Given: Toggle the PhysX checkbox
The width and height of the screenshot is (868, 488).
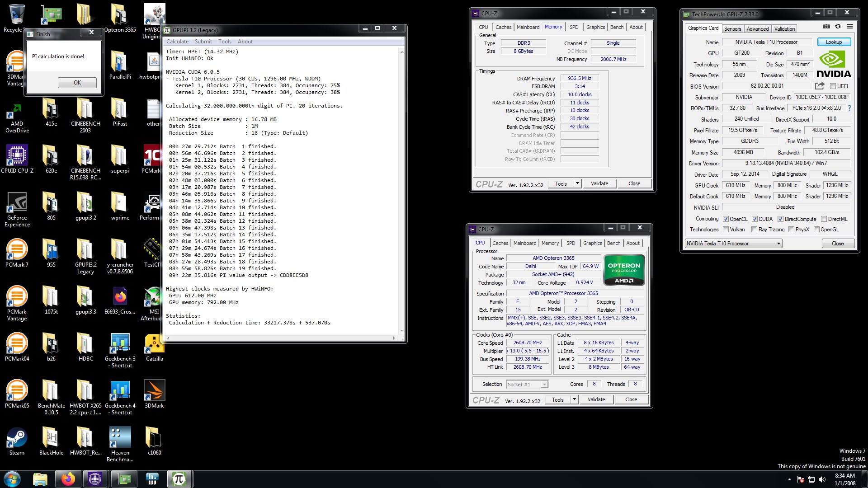Looking at the screenshot, I should click(791, 230).
